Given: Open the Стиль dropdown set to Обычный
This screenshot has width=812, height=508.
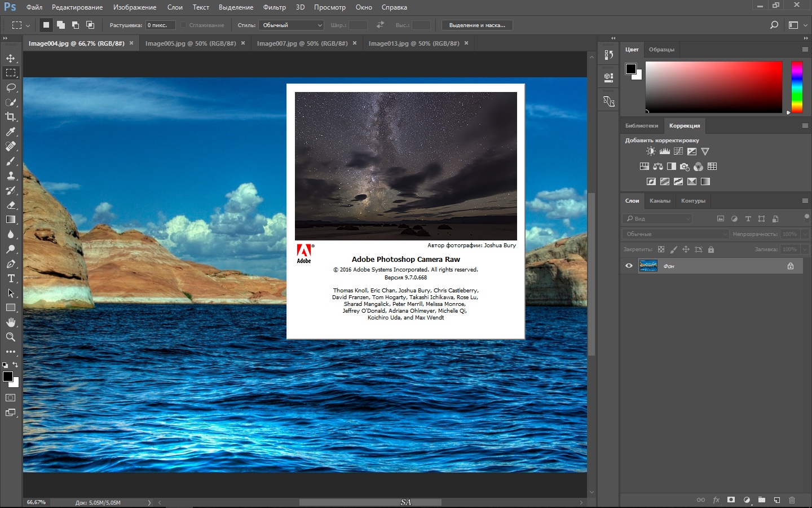Looking at the screenshot, I should pyautogui.click(x=291, y=25).
